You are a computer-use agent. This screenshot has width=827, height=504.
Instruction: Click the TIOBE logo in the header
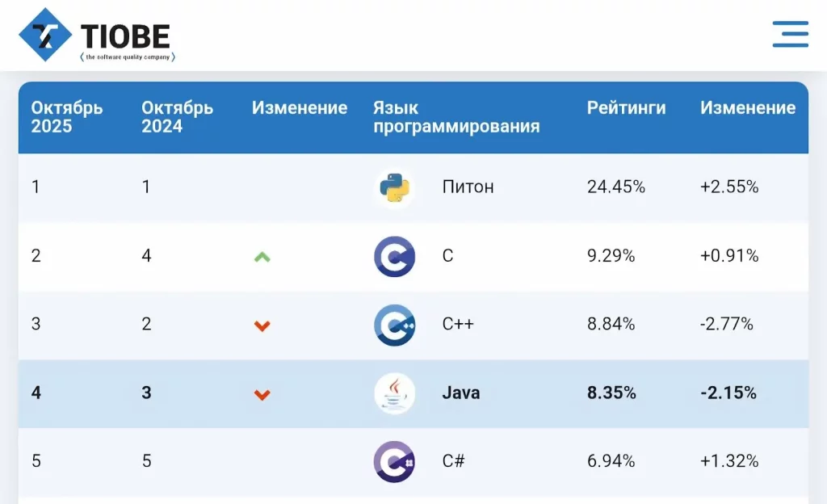97,34
